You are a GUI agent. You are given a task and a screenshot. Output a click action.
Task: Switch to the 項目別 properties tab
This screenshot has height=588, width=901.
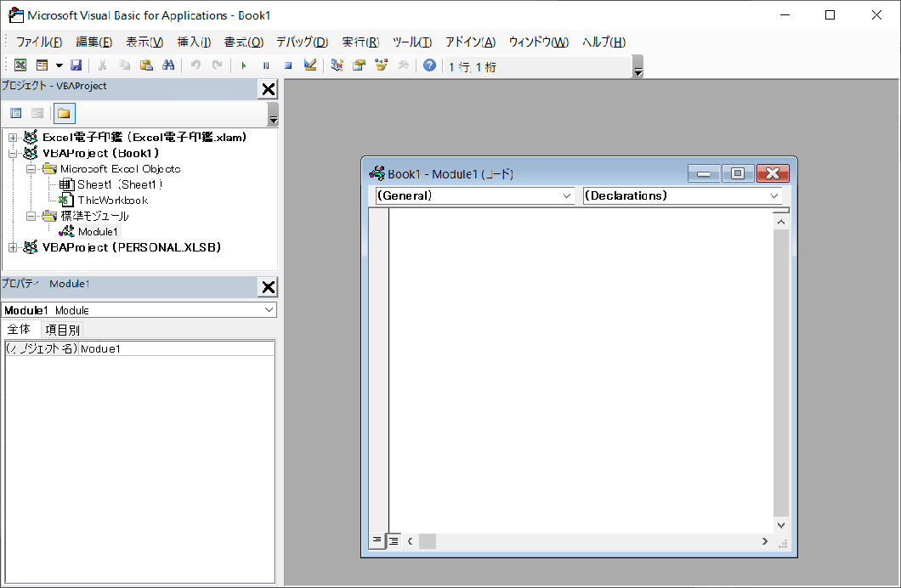click(63, 330)
